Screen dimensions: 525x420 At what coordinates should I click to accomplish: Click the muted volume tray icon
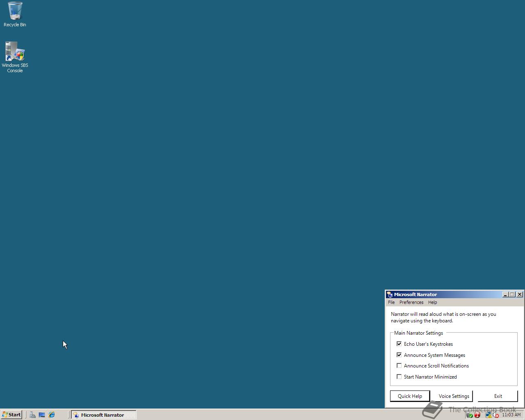[x=495, y=415]
